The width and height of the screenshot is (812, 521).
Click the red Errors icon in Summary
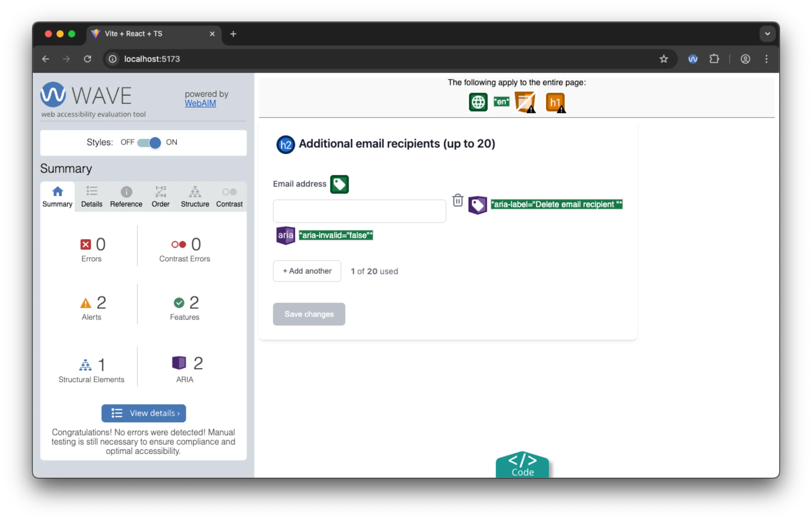click(86, 244)
